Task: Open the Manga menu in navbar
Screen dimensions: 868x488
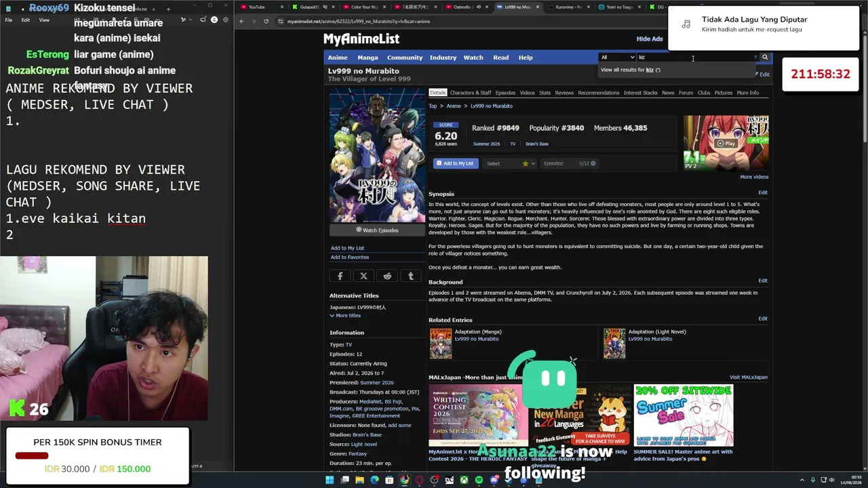Action: tap(368, 58)
